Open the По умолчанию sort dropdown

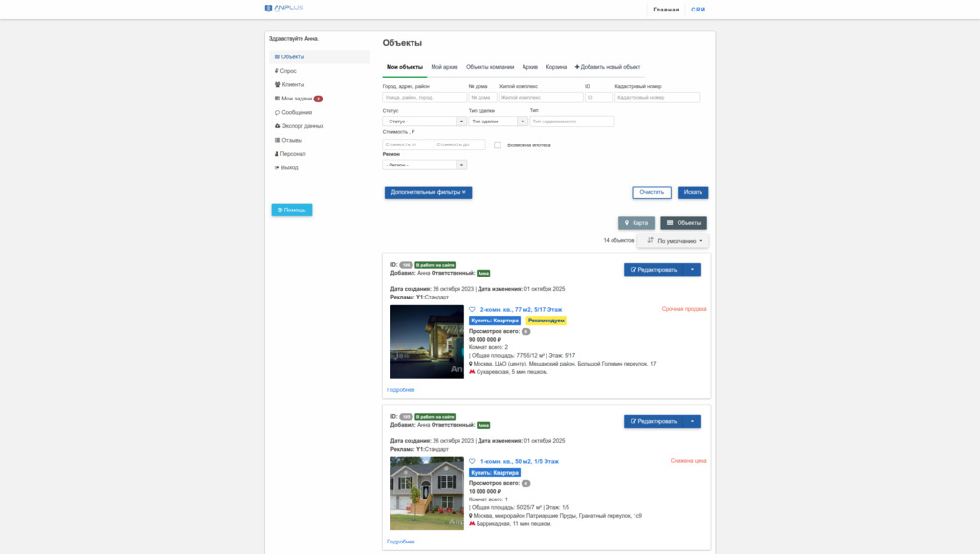pyautogui.click(x=675, y=241)
